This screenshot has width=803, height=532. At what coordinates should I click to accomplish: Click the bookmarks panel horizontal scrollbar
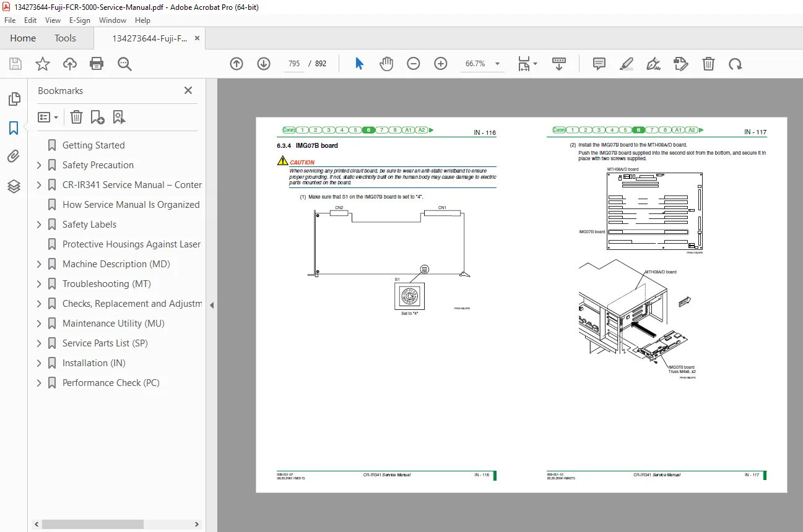(93, 524)
